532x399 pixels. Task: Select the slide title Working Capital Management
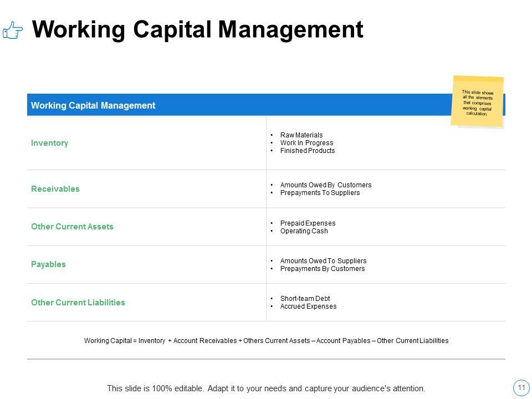click(197, 29)
